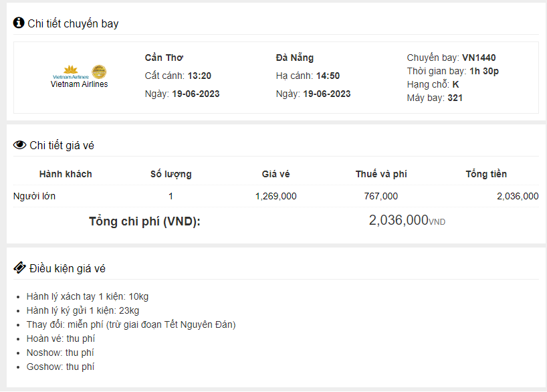Select the Chi tiết chuyến bay heading
547x392 pixels.
(x=73, y=23)
